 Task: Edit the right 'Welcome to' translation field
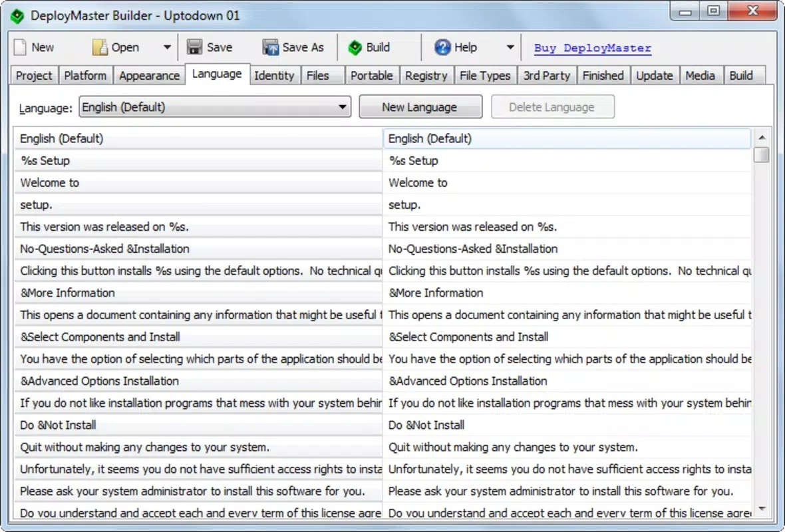click(x=567, y=183)
